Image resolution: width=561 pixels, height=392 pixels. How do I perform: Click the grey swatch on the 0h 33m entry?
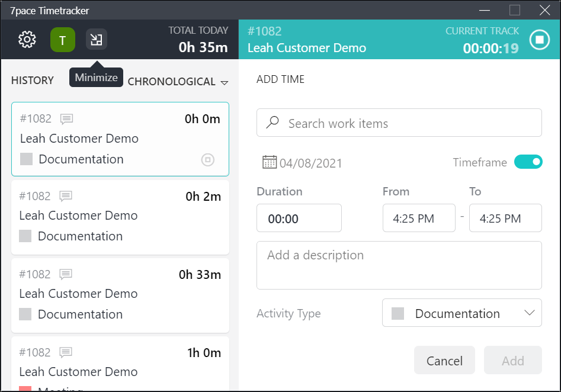pyautogui.click(x=25, y=314)
